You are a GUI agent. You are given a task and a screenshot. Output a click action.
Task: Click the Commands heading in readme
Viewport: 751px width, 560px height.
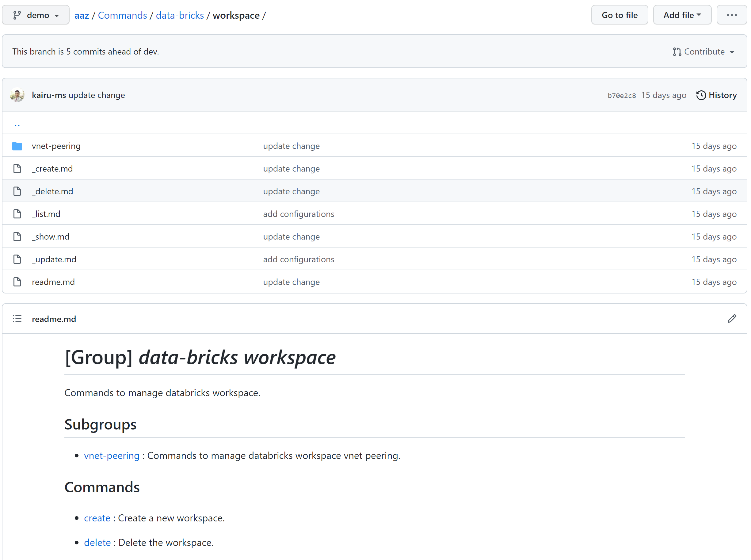coord(102,487)
